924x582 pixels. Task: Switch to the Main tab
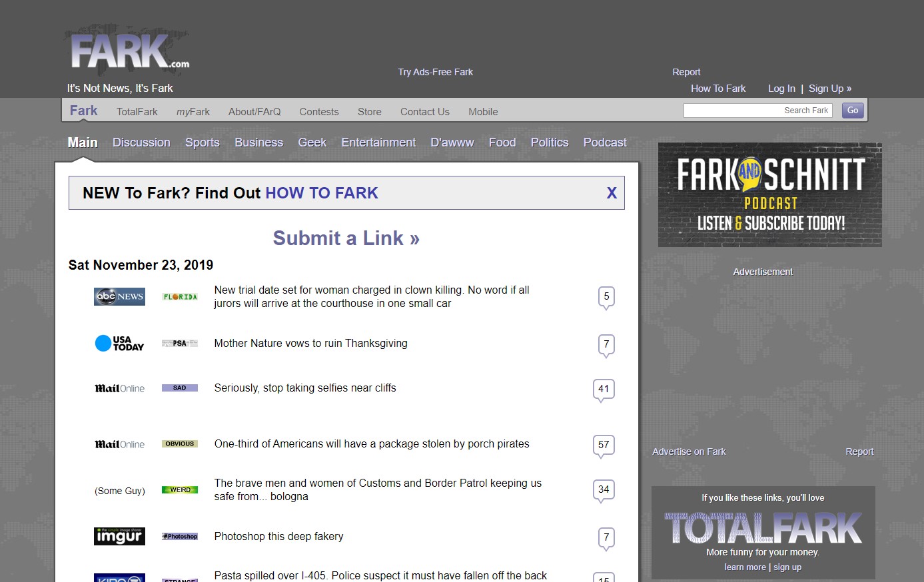[83, 143]
